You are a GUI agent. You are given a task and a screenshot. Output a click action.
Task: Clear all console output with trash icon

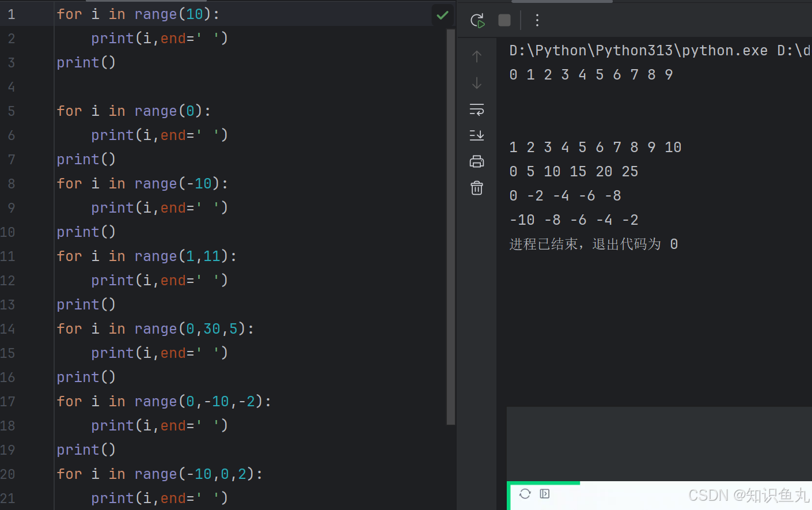(x=476, y=188)
